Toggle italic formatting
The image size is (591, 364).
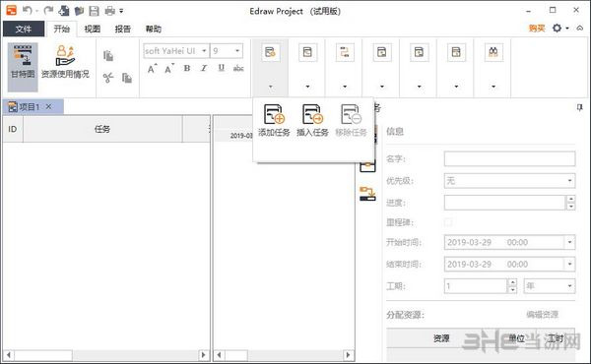point(204,68)
